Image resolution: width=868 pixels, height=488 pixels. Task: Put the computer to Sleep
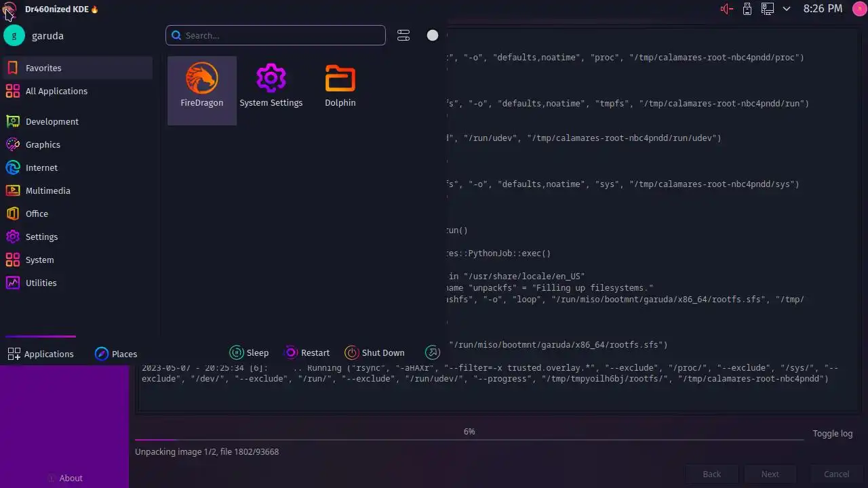[250, 352]
